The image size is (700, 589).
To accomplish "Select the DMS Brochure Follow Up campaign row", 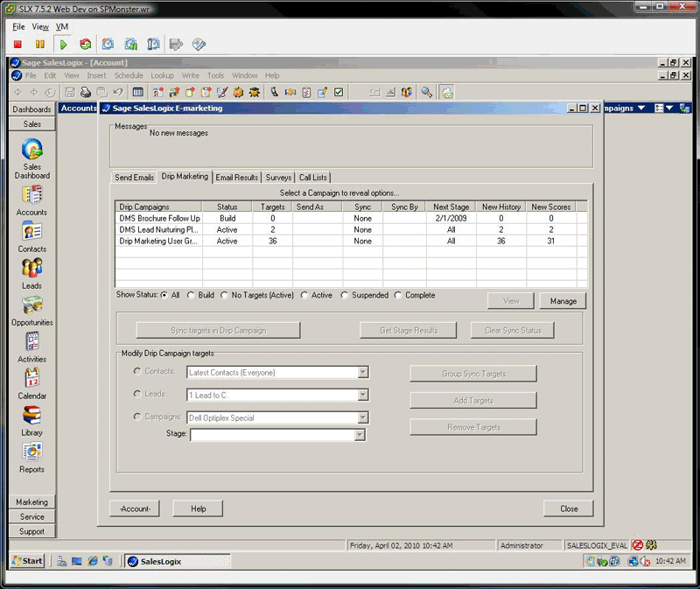I will pyautogui.click(x=351, y=219).
